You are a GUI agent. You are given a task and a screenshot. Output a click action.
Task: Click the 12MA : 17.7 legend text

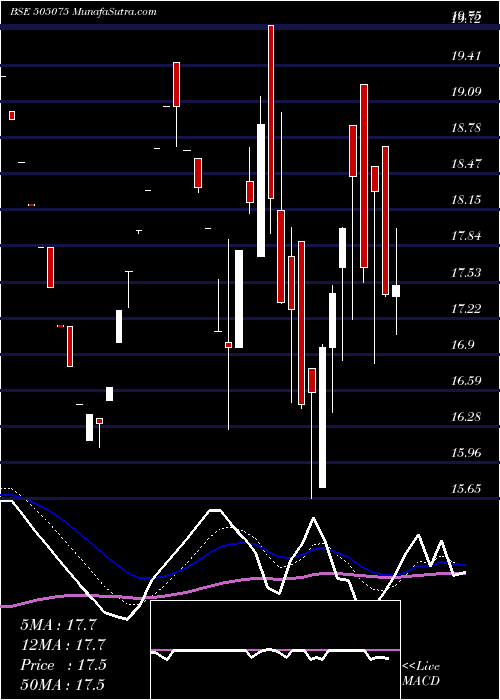tap(62, 645)
